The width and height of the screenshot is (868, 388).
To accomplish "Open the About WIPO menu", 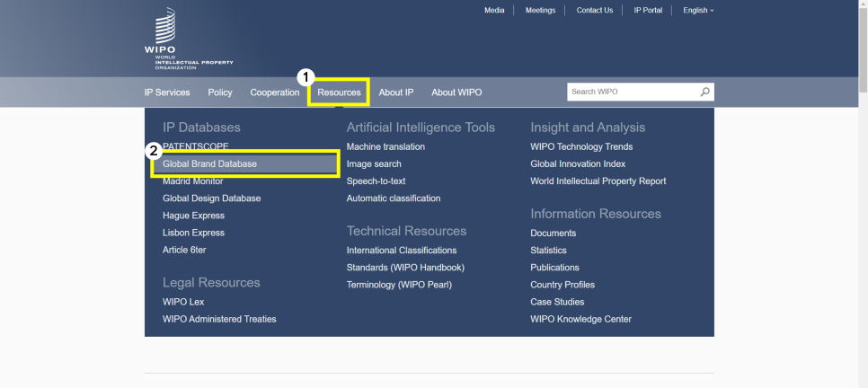I will coord(456,93).
